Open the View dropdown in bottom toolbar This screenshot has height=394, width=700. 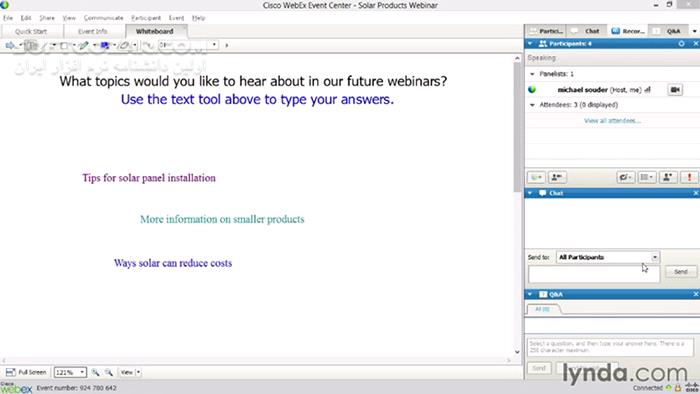point(130,372)
